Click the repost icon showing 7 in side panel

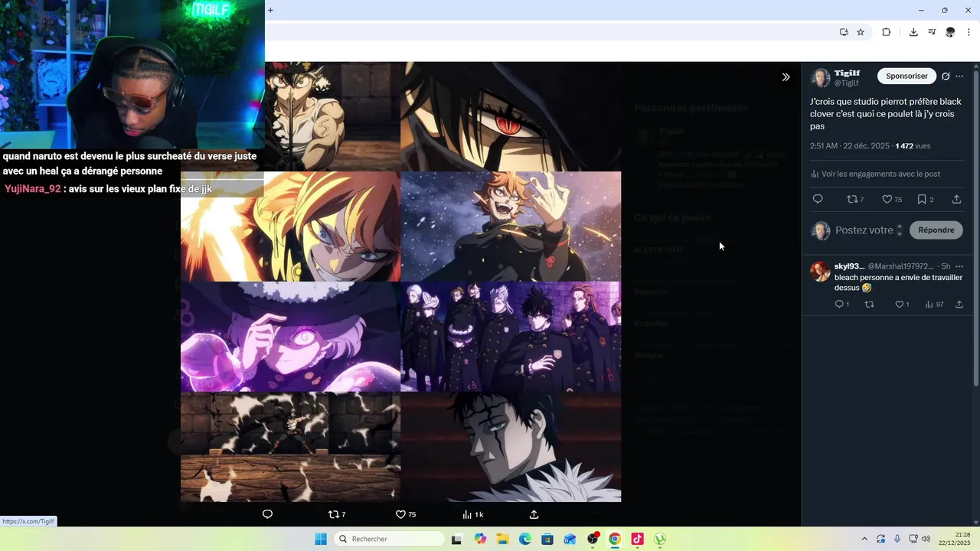[855, 199]
